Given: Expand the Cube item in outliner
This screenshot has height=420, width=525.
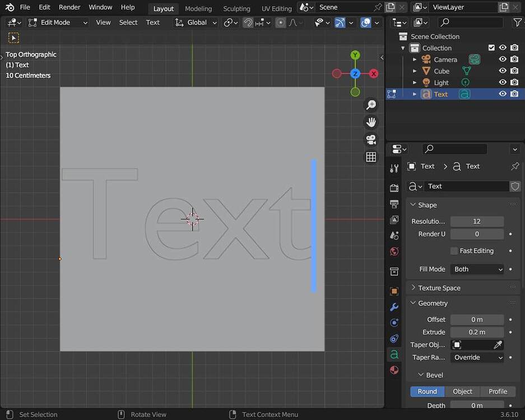Looking at the screenshot, I should pos(415,71).
